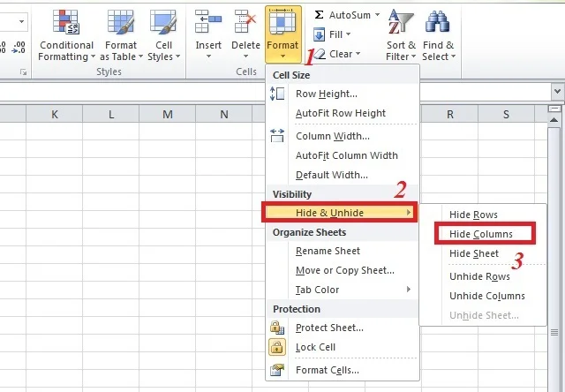Image resolution: width=565 pixels, height=392 pixels.
Task: Click the Format as Table icon
Action: [121, 22]
